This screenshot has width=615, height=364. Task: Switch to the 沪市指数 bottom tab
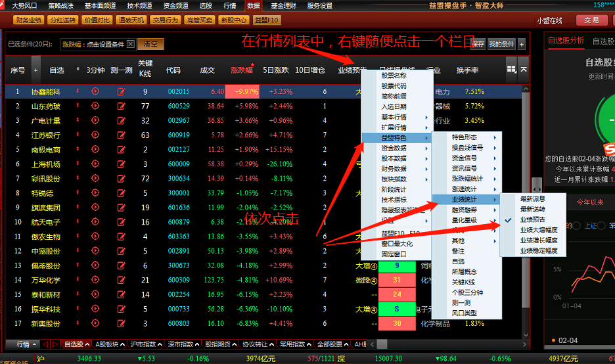pos(146,344)
